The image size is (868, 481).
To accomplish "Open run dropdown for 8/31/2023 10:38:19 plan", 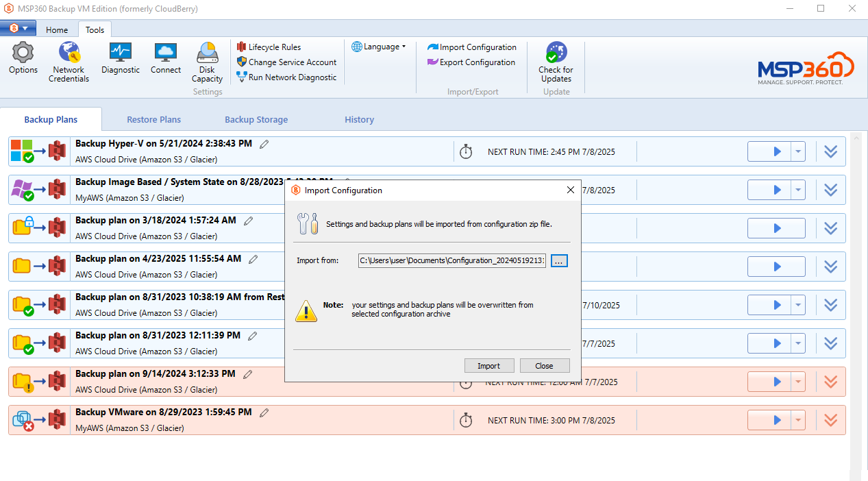I will tap(798, 305).
